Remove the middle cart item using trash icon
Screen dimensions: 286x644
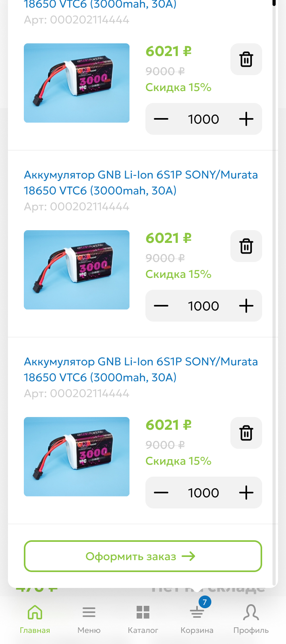(246, 246)
